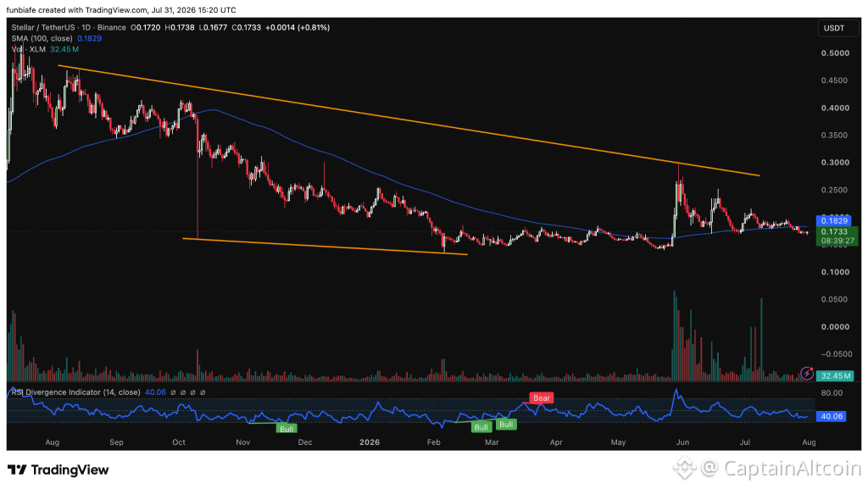
Task: Click the 0.4500 price axis label
Action: tap(835, 81)
